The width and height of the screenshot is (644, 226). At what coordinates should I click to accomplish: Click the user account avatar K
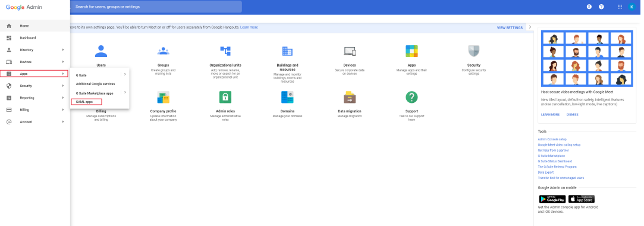632,7
